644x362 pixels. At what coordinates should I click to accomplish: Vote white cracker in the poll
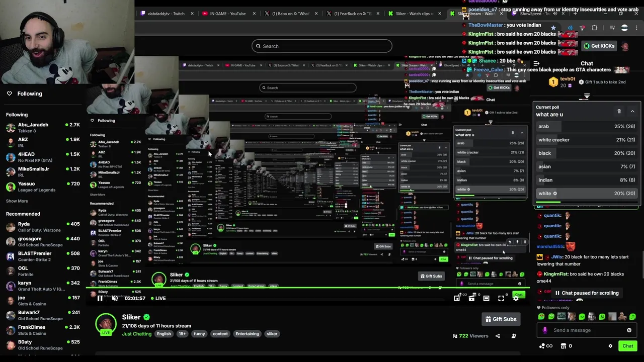[587, 140]
